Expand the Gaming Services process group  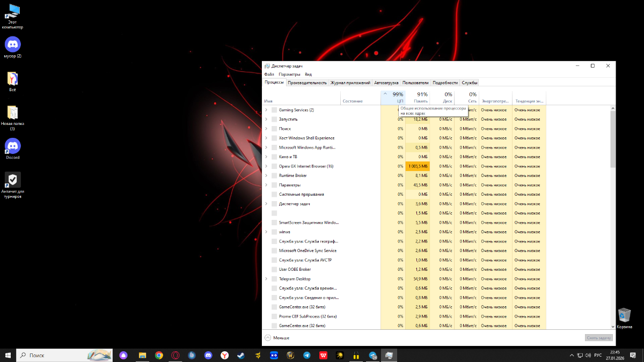pos(266,110)
